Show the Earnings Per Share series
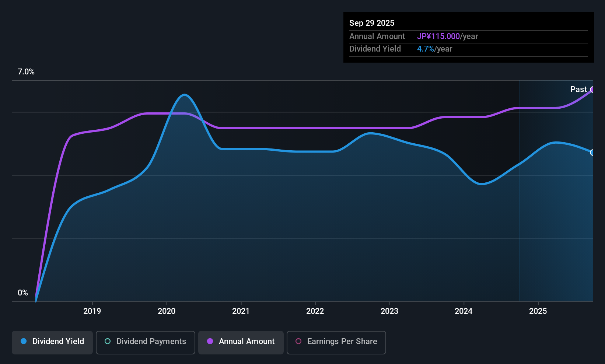This screenshot has width=605, height=364. (x=336, y=342)
